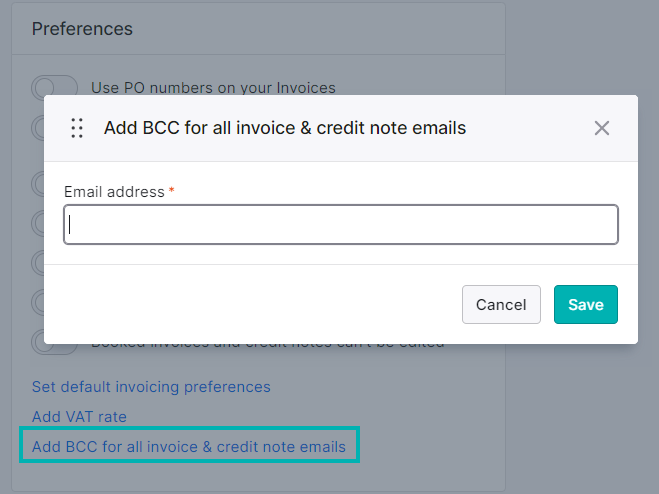This screenshot has height=494, width=659.
Task: Cancel the Add BCC dialog
Action: click(x=501, y=304)
